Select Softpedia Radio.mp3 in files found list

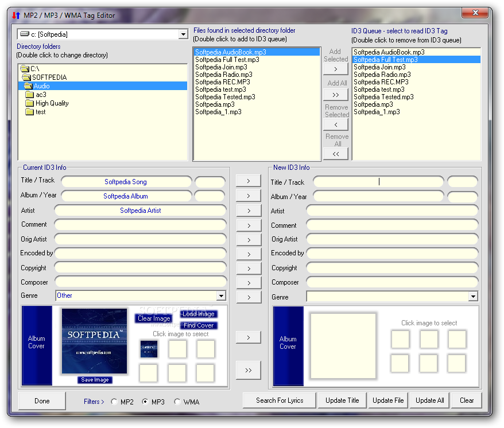[257, 75]
